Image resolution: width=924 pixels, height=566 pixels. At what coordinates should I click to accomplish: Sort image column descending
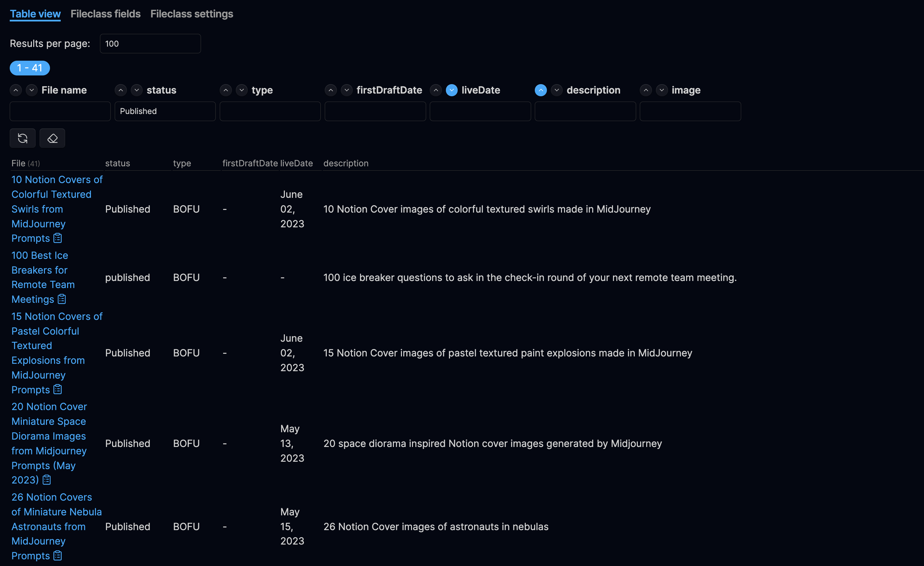(x=662, y=90)
